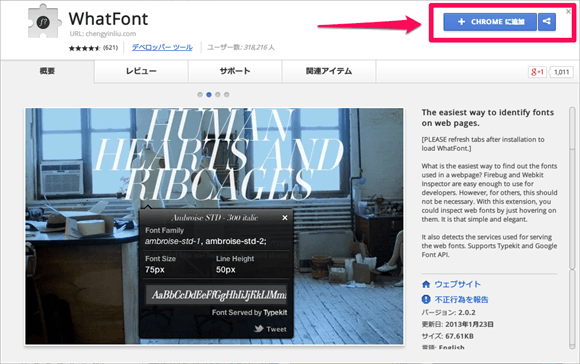The width and height of the screenshot is (580, 364).
Task: Click 不正行為を報告 link
Action: (461, 299)
